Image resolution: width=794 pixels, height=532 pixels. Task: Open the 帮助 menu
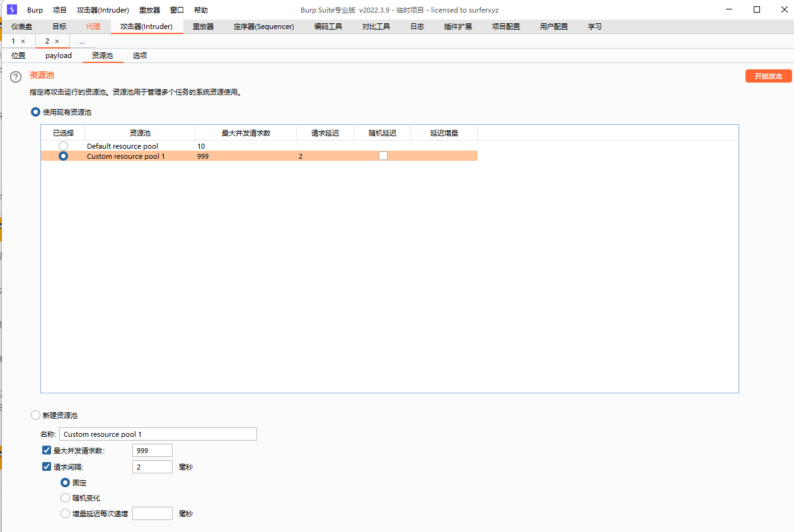(201, 10)
